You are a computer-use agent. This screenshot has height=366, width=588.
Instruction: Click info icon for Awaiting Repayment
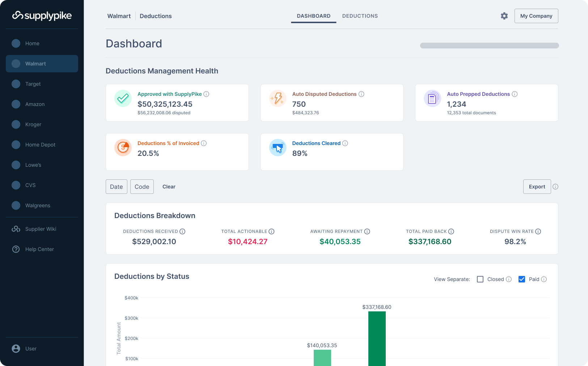pyautogui.click(x=367, y=231)
